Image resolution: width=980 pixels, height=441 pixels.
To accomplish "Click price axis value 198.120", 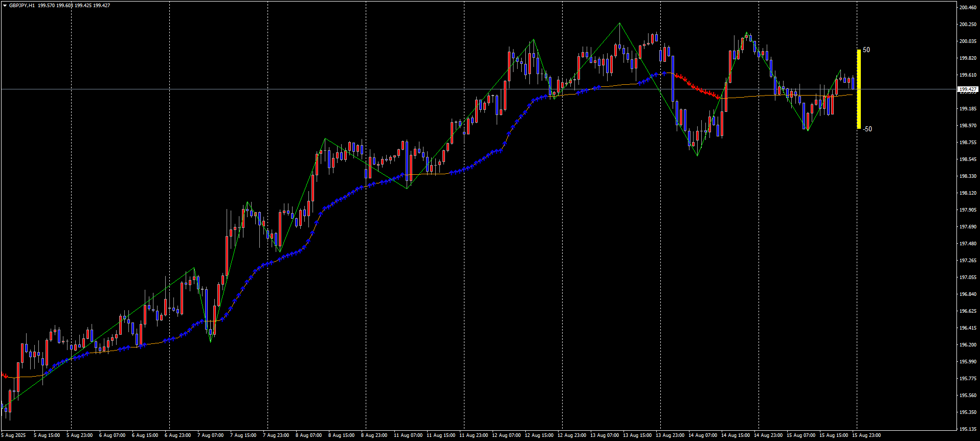I will click(968, 193).
